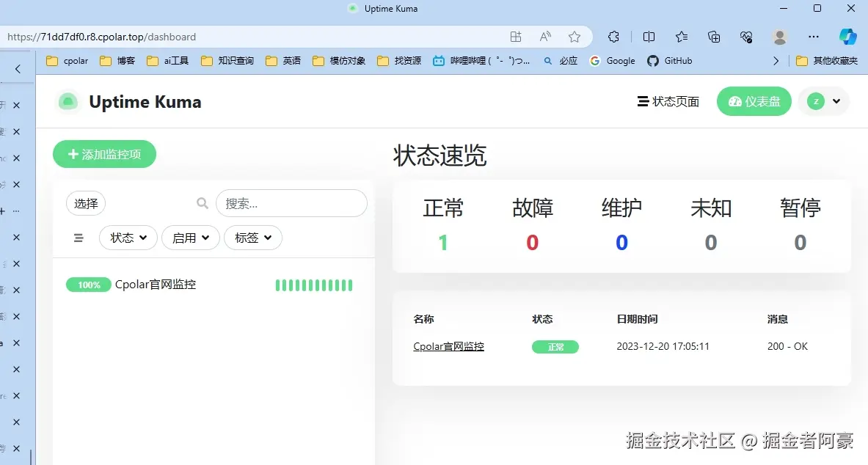Click the 消息 column header
868x465 pixels.
(778, 319)
